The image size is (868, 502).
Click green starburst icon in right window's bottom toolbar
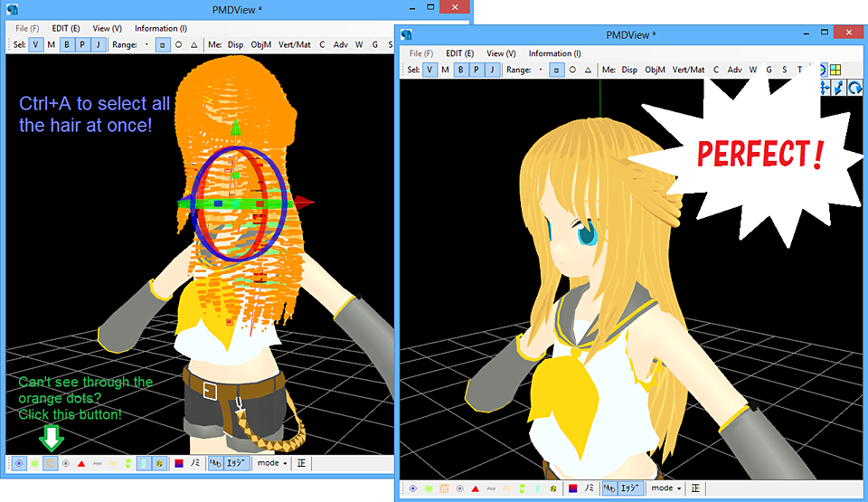[x=429, y=488]
